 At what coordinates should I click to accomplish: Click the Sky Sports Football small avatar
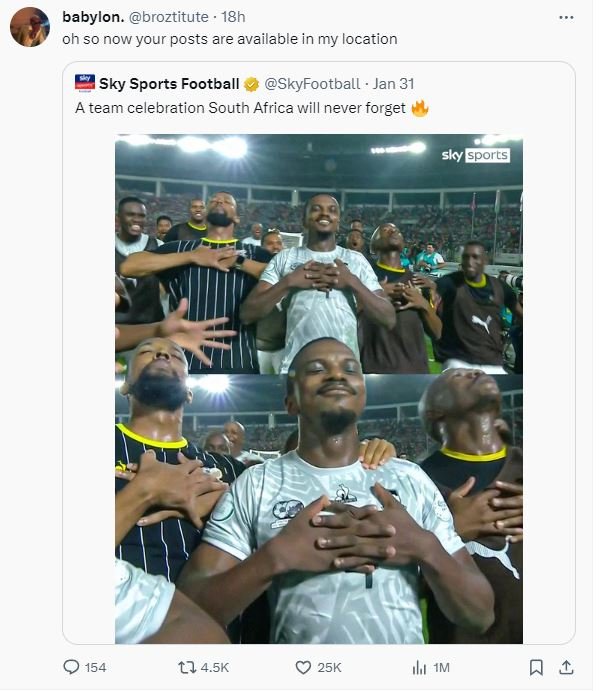click(x=85, y=83)
